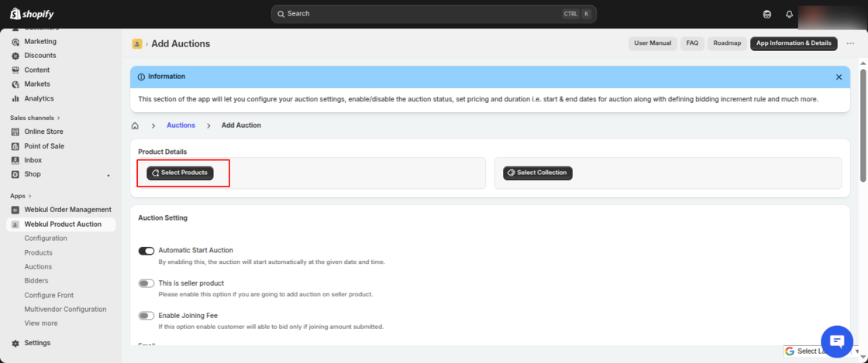Click the Search field
The width and height of the screenshot is (868, 363).
(433, 14)
